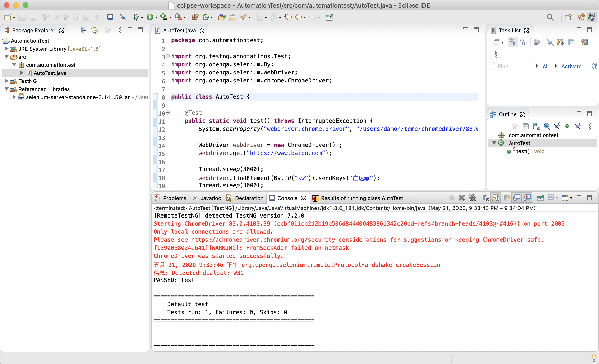Screen dimensions: 599x364
Task: Open the Run button dropdown arrow
Action: (156, 18)
